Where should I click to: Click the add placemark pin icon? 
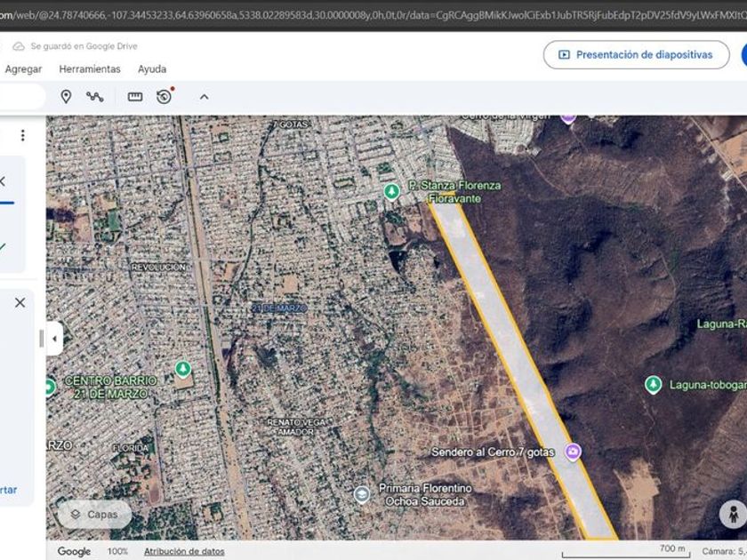click(x=66, y=97)
